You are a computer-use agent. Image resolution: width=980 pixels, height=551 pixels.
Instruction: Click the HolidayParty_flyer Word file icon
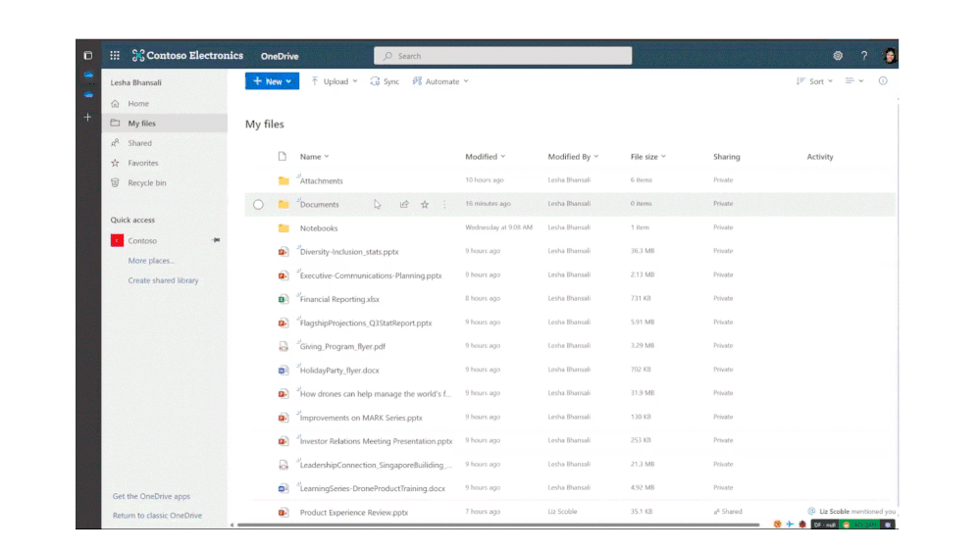pyautogui.click(x=284, y=370)
